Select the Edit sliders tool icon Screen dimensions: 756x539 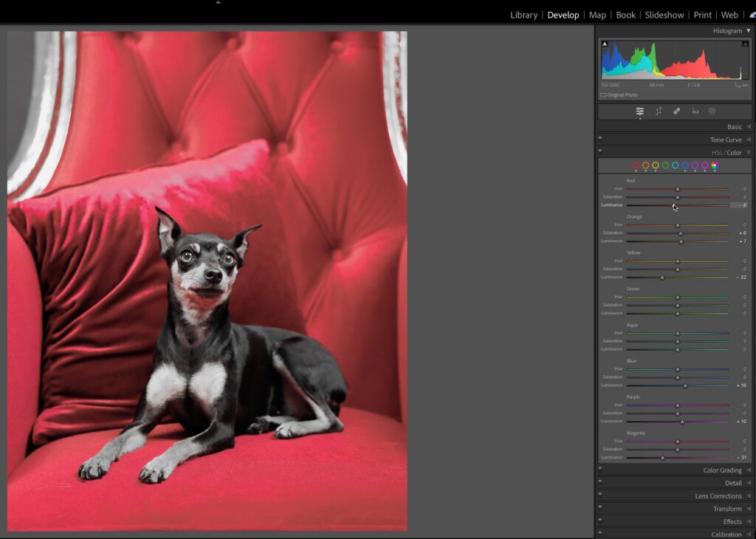click(x=639, y=111)
